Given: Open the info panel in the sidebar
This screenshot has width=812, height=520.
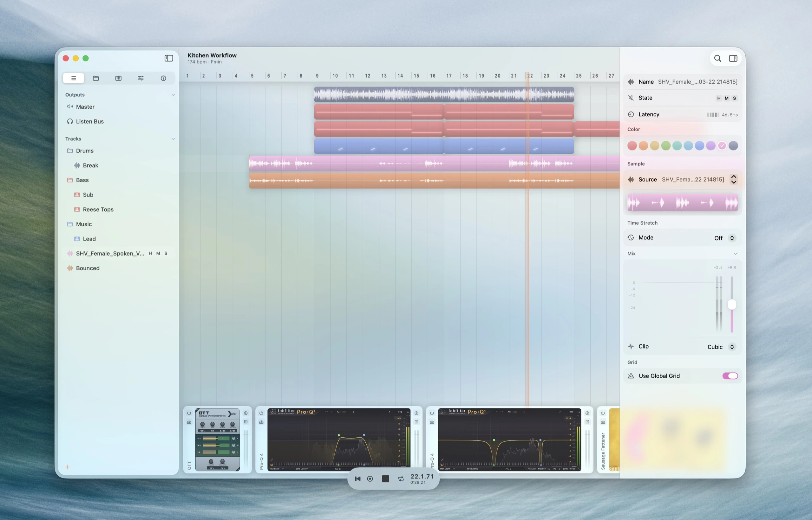Looking at the screenshot, I should (x=164, y=78).
